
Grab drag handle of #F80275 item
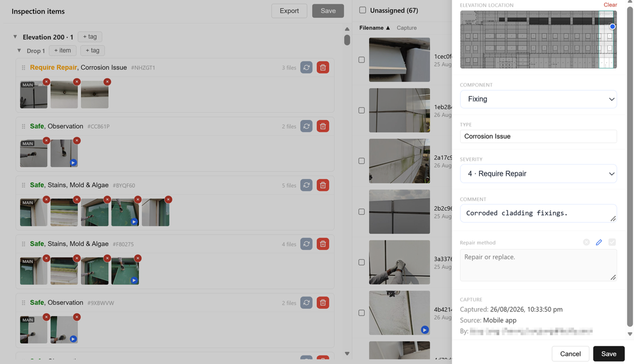pos(23,244)
